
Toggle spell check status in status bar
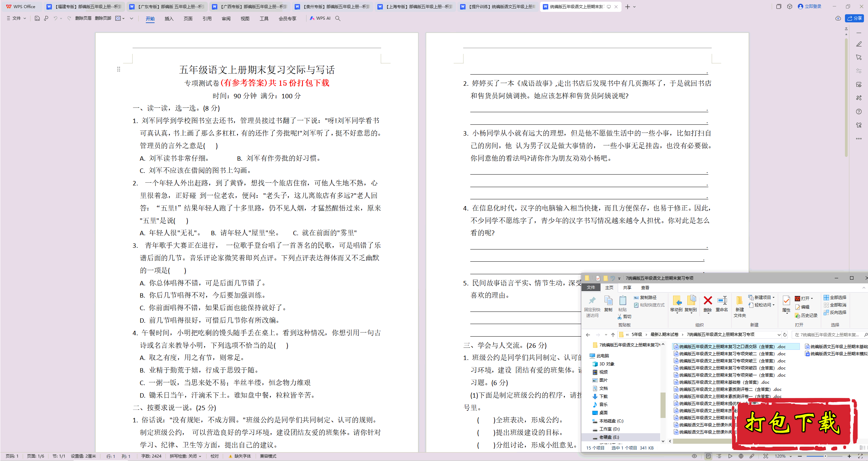[185, 456]
